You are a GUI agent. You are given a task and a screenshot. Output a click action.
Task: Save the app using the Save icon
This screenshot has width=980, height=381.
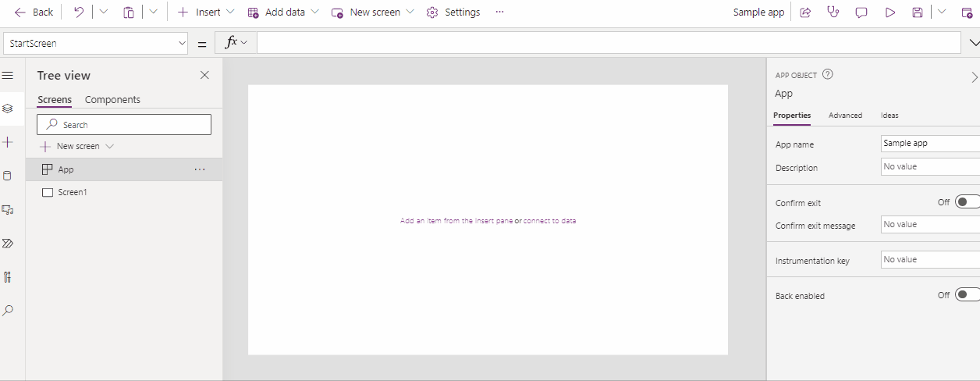[x=918, y=12]
